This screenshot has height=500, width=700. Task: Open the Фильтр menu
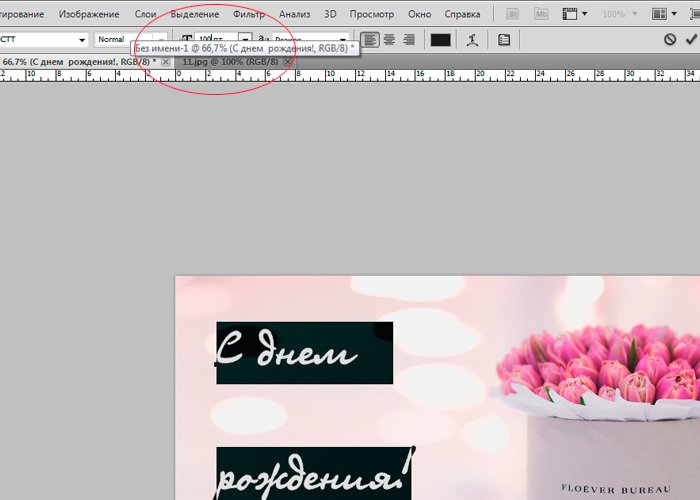click(249, 15)
